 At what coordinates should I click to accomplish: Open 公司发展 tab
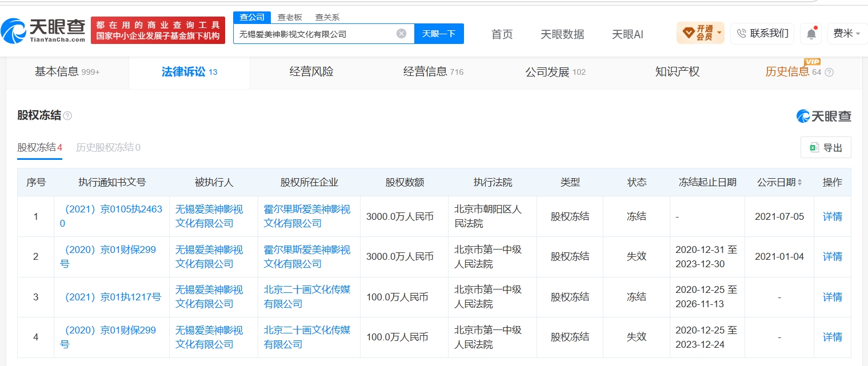tap(555, 72)
